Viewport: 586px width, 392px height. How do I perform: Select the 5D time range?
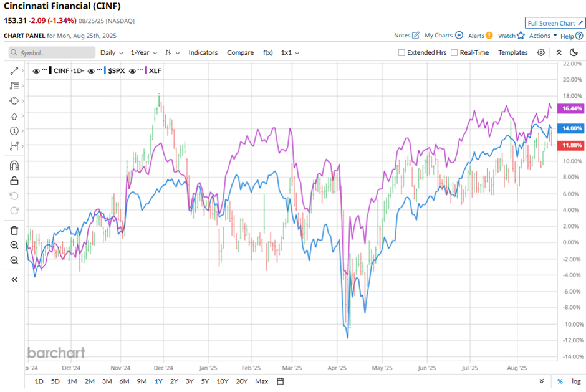(x=55, y=381)
